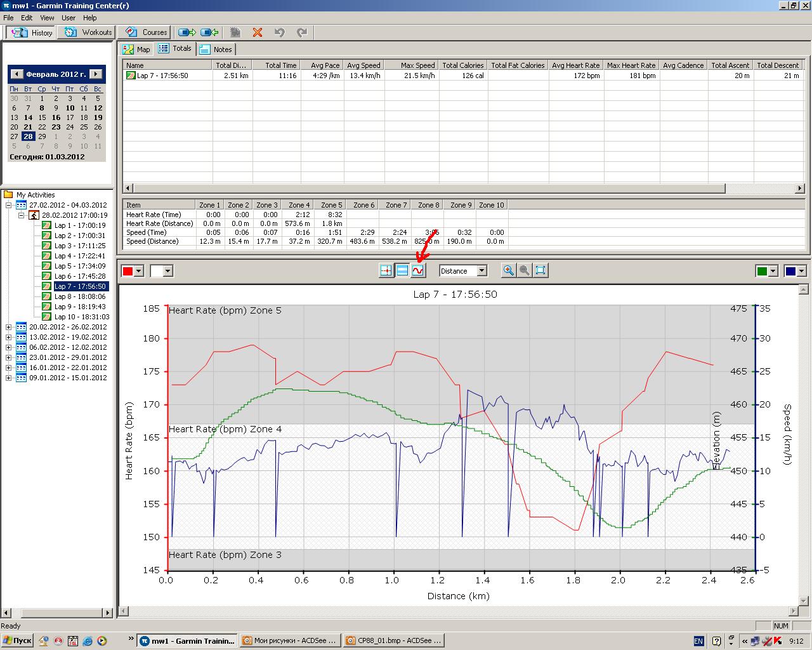Zoom in on the graph

[x=508, y=270]
